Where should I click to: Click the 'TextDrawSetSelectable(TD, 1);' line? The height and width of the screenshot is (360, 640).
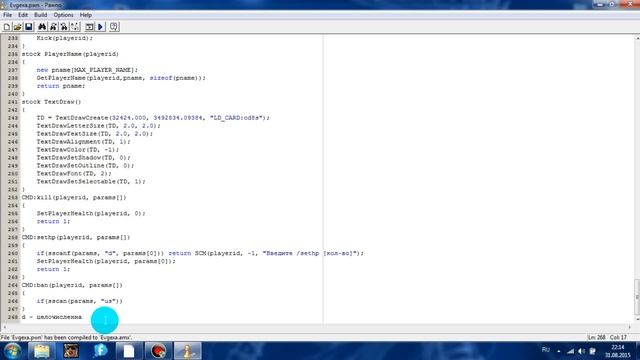pos(91,181)
